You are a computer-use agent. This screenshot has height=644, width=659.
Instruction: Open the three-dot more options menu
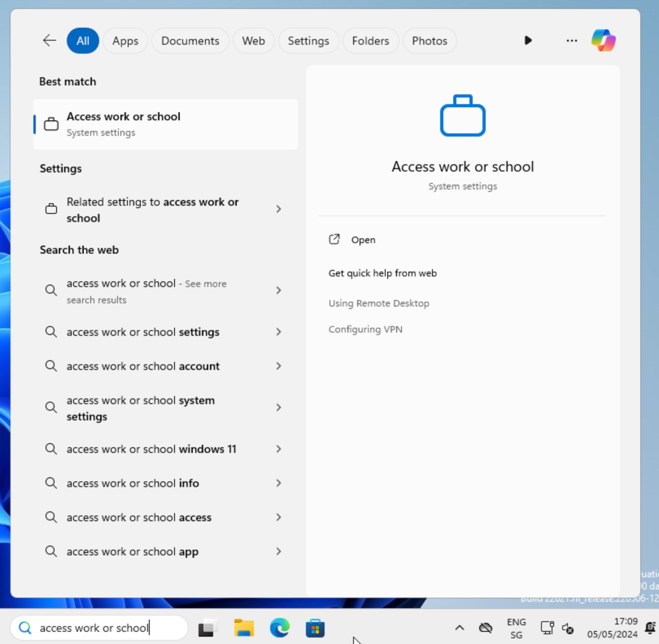[x=572, y=41]
